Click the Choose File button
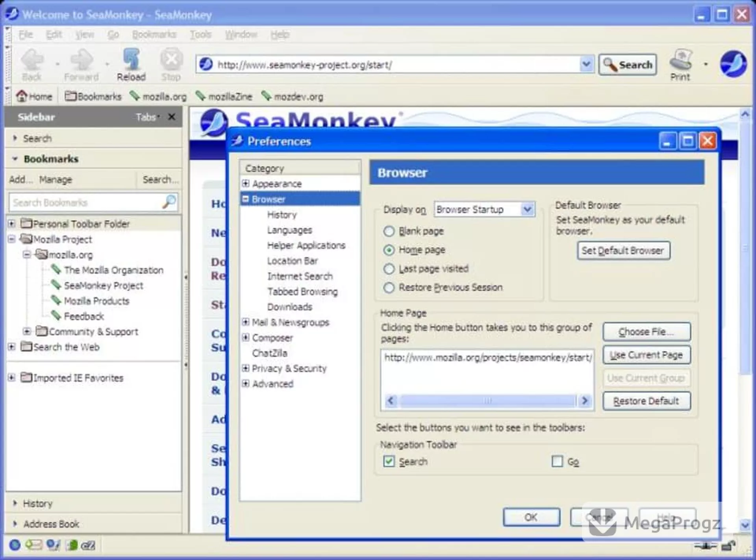The height and width of the screenshot is (560, 756). tap(647, 332)
